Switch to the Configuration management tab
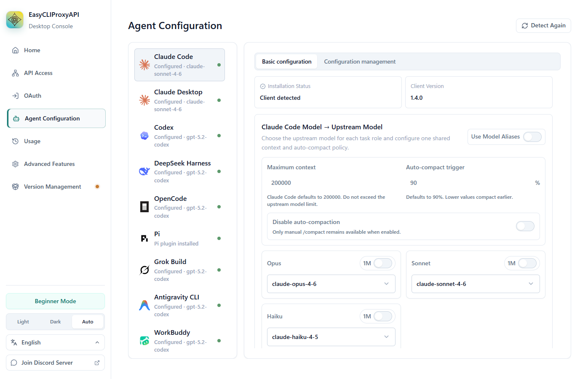 [x=360, y=61]
